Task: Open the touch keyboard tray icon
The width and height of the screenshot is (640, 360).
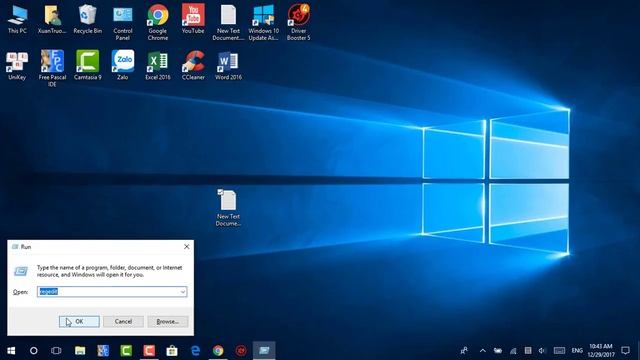Action: 559,351
